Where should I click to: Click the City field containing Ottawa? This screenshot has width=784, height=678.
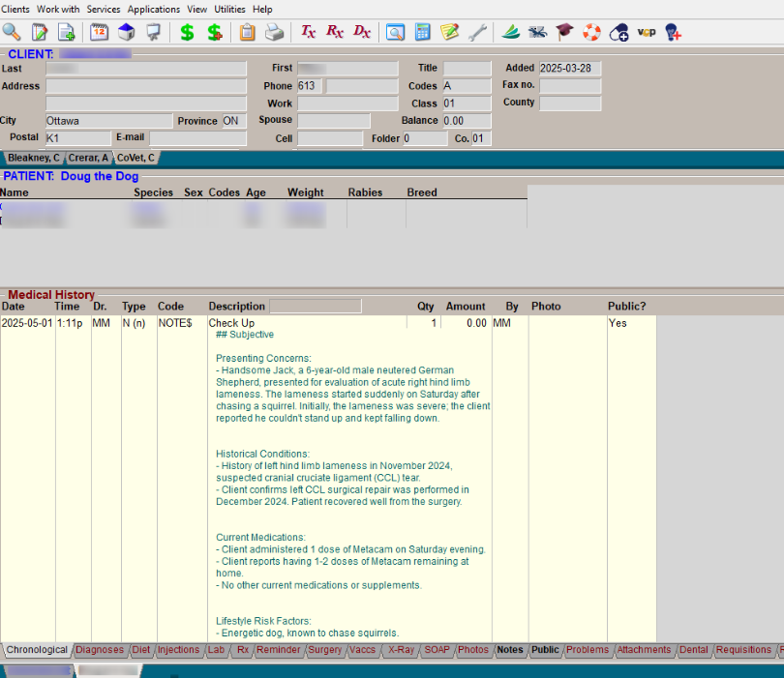click(109, 121)
